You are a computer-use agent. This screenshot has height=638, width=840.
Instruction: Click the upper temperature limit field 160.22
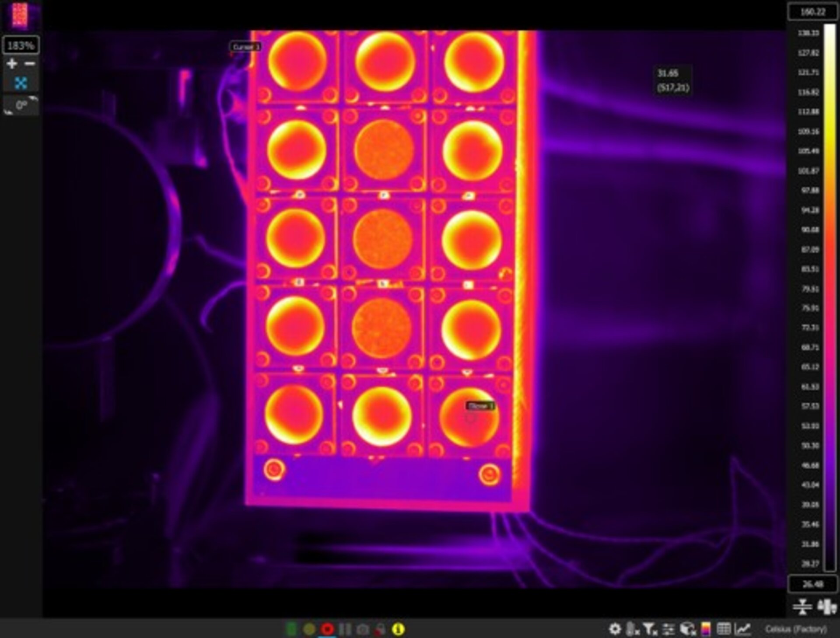(x=812, y=12)
